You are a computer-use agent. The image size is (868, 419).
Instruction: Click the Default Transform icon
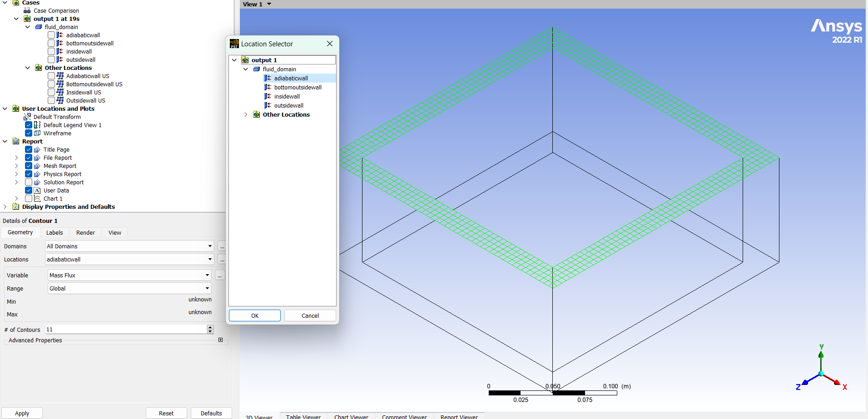point(27,117)
